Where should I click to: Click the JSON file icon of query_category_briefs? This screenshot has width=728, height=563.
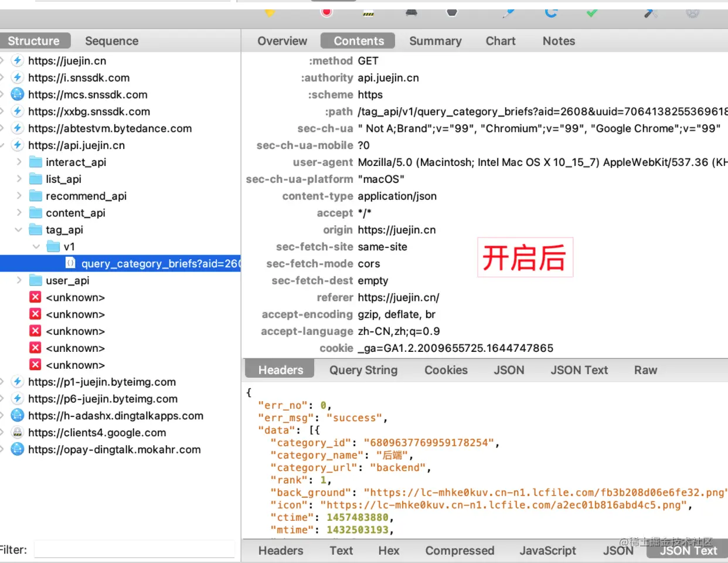tap(70, 263)
